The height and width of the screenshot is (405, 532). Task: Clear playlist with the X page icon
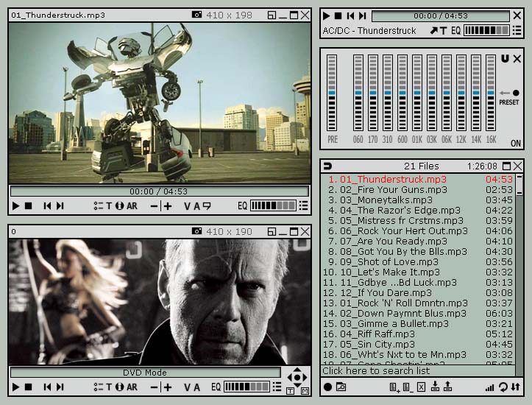(421, 387)
